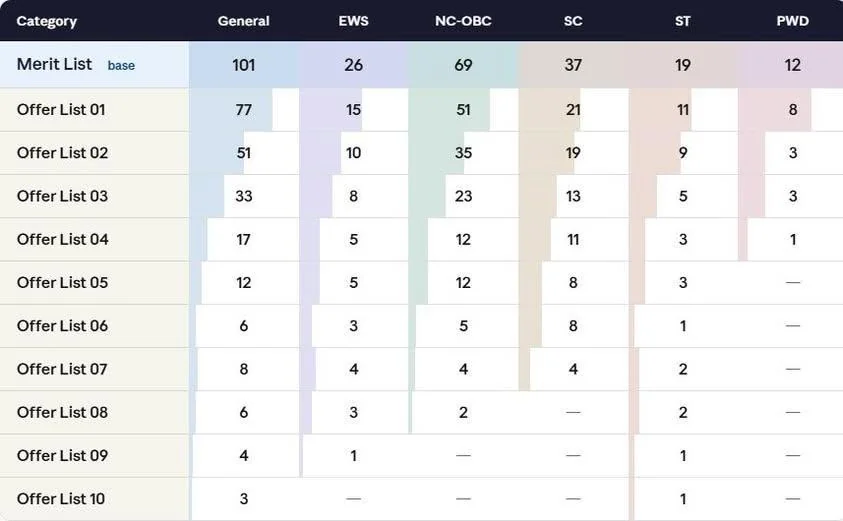
Task: Select SC Offer List 01 value 21
Action: [573, 110]
